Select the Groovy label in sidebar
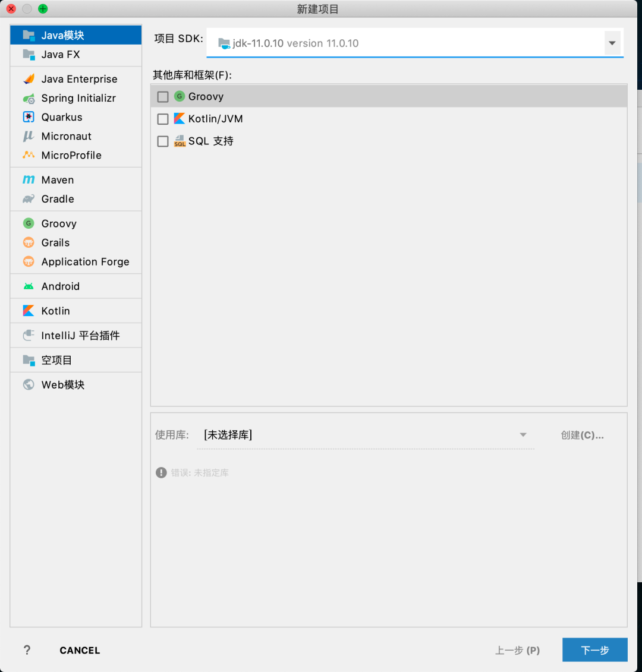This screenshot has width=642, height=672. click(59, 223)
